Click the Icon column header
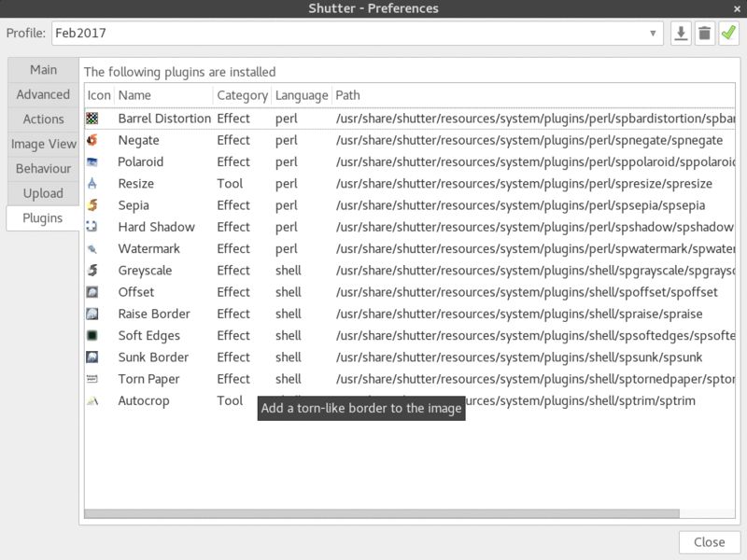747x560 pixels. coord(99,96)
